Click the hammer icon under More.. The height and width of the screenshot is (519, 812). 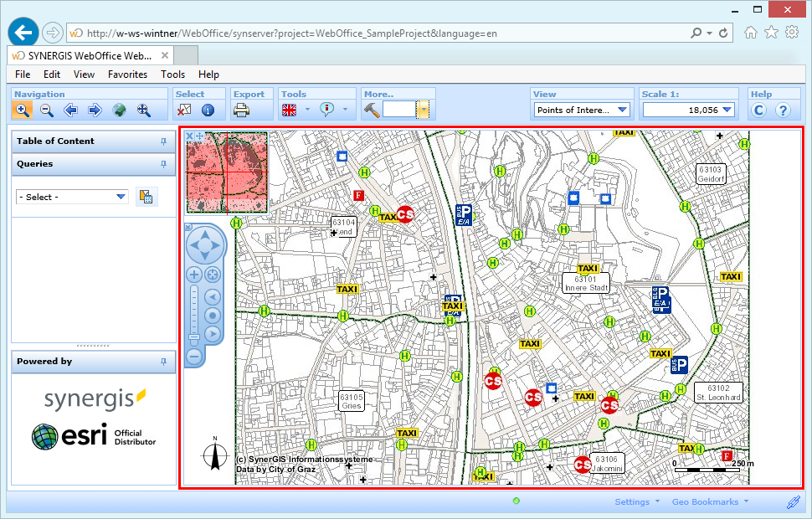[370, 109]
